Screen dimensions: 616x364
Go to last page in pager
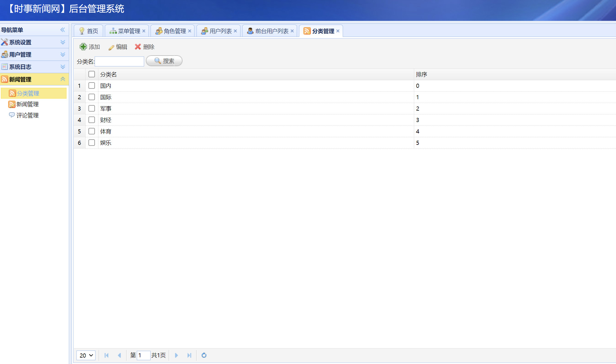[x=189, y=355]
